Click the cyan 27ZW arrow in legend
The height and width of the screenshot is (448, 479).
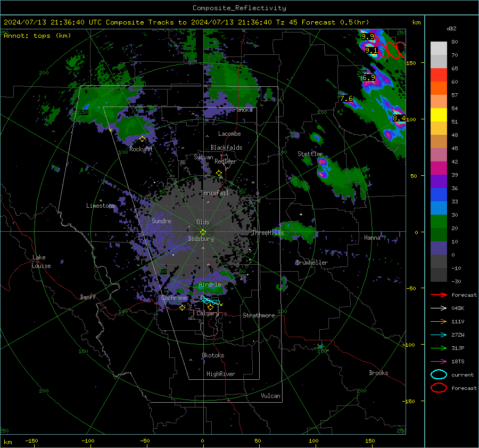pos(439,335)
